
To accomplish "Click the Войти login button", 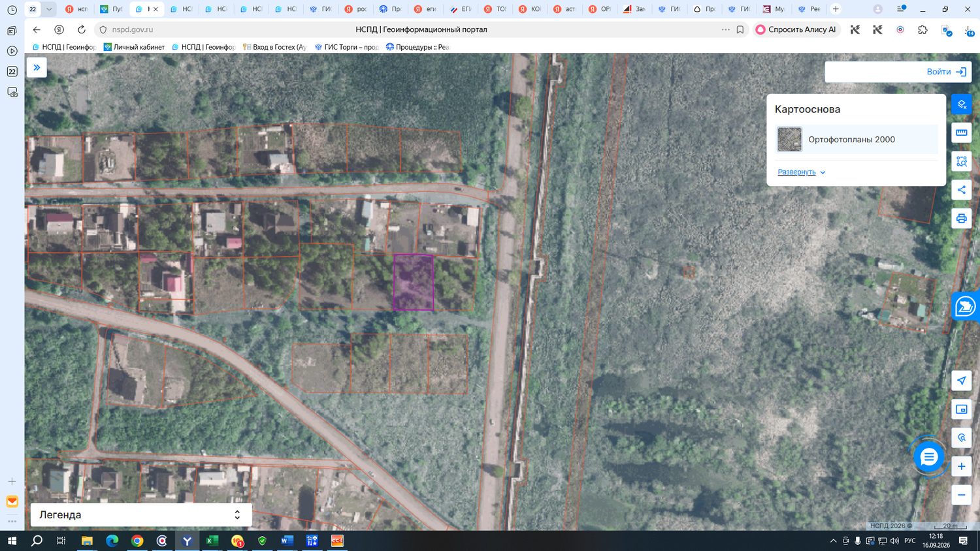I will [947, 72].
